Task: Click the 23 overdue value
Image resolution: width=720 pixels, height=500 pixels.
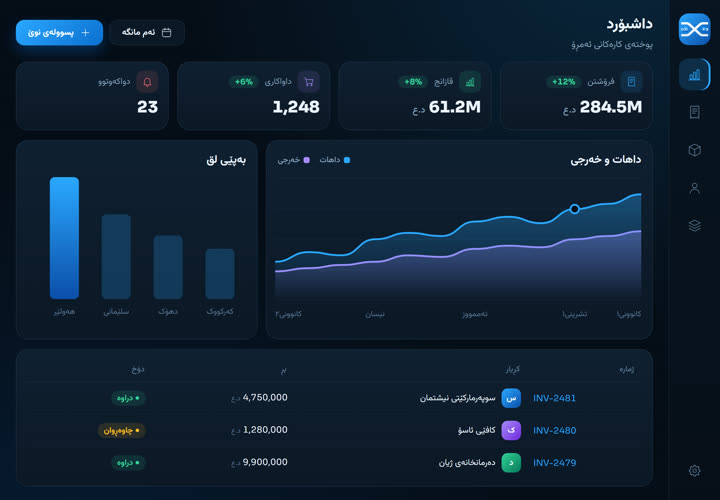Action: click(x=147, y=107)
